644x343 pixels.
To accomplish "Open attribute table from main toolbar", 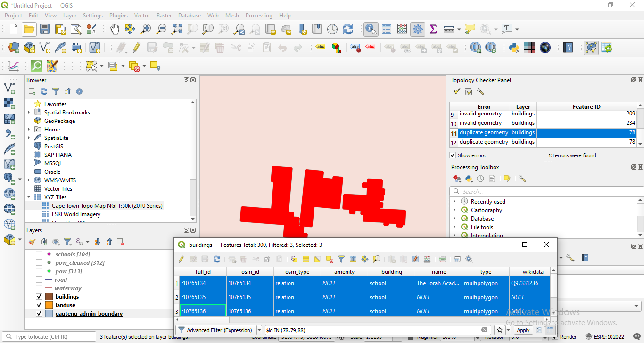I will coord(387,29).
